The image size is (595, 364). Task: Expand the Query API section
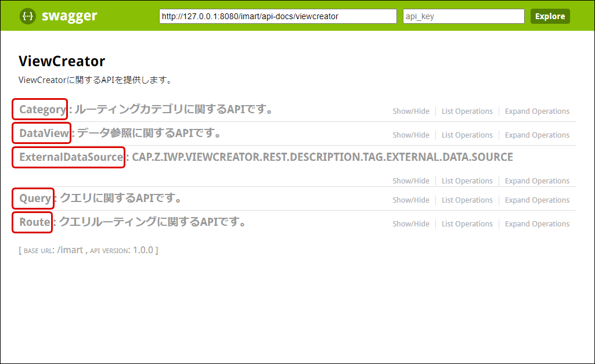[x=35, y=198]
